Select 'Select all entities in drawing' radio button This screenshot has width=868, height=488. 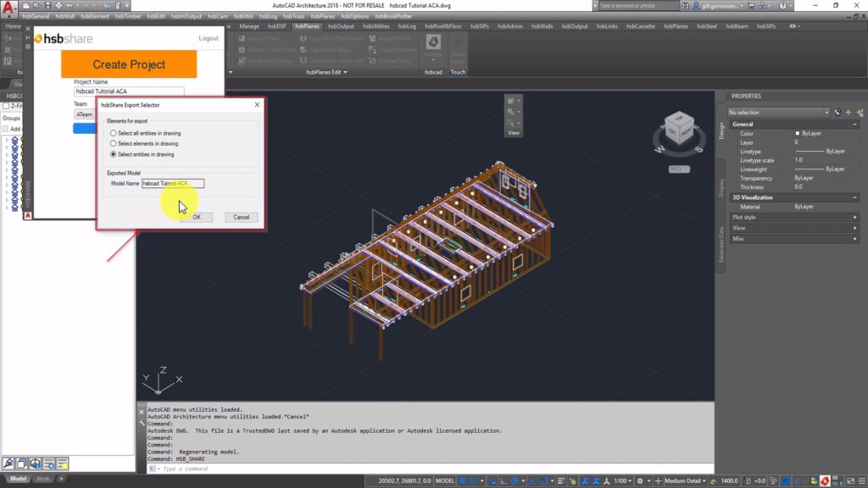point(114,133)
